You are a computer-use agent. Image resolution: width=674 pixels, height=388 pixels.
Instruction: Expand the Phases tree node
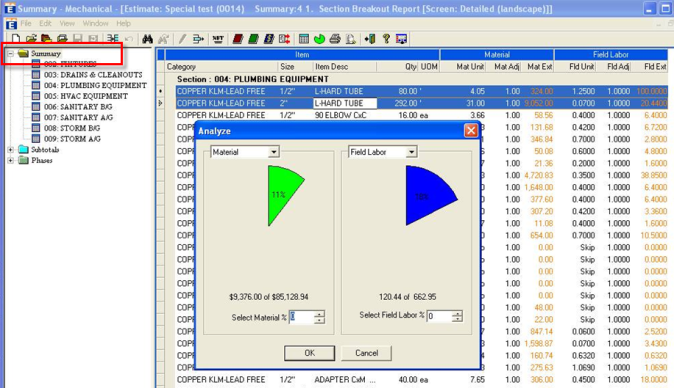11,160
